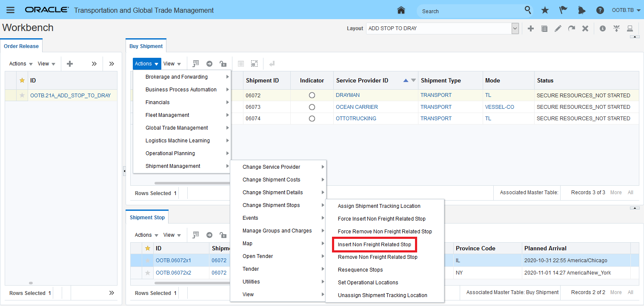Viewport: 644px width, 306px height.
Task: Click the add plus icon in Order Release
Action: point(70,64)
